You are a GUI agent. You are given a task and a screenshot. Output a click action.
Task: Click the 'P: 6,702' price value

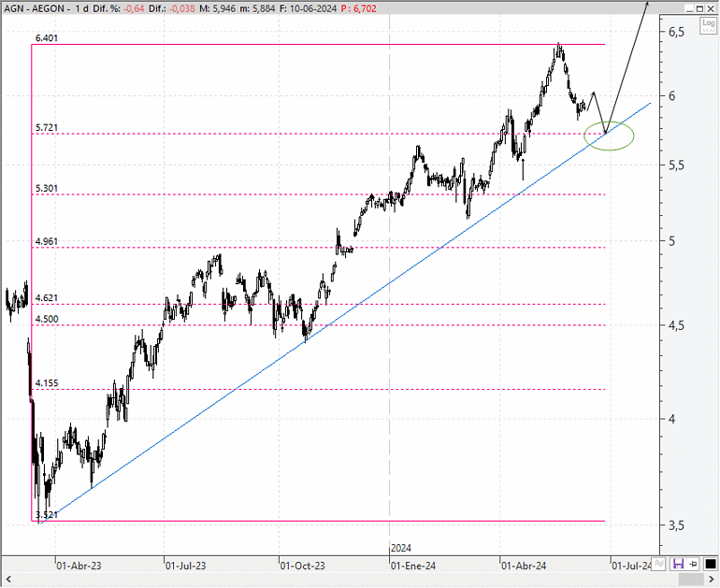(359, 8)
